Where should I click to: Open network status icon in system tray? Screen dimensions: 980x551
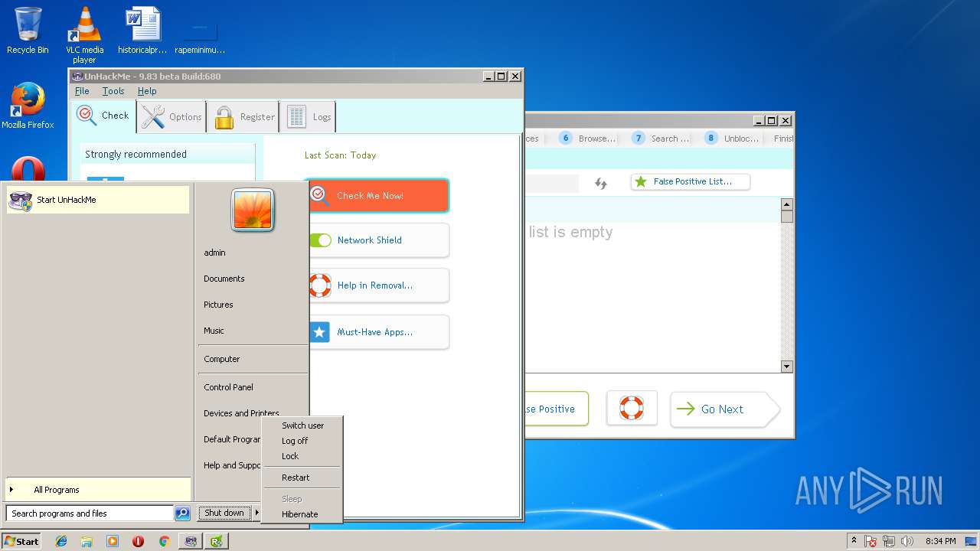click(889, 541)
